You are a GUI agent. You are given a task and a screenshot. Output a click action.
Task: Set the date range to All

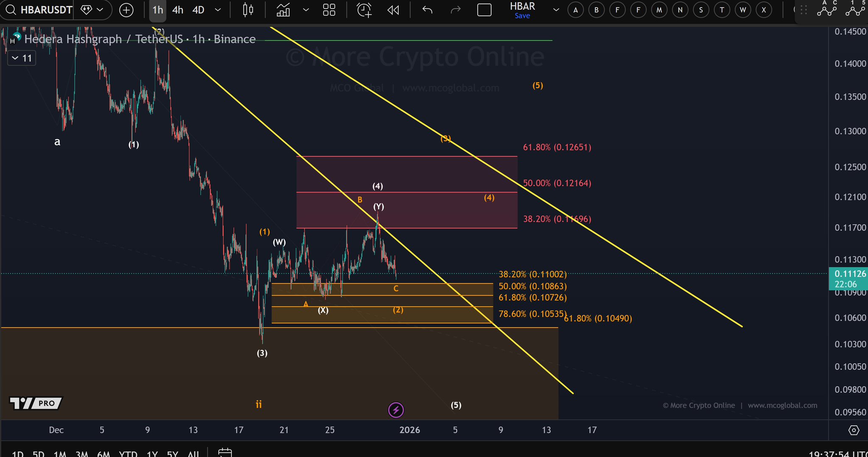pos(193,454)
